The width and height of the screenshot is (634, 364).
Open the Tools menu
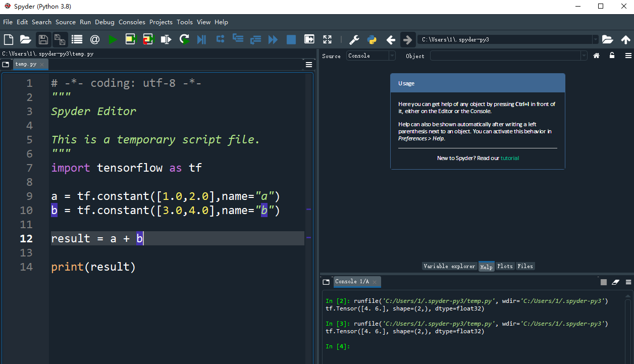[185, 22]
